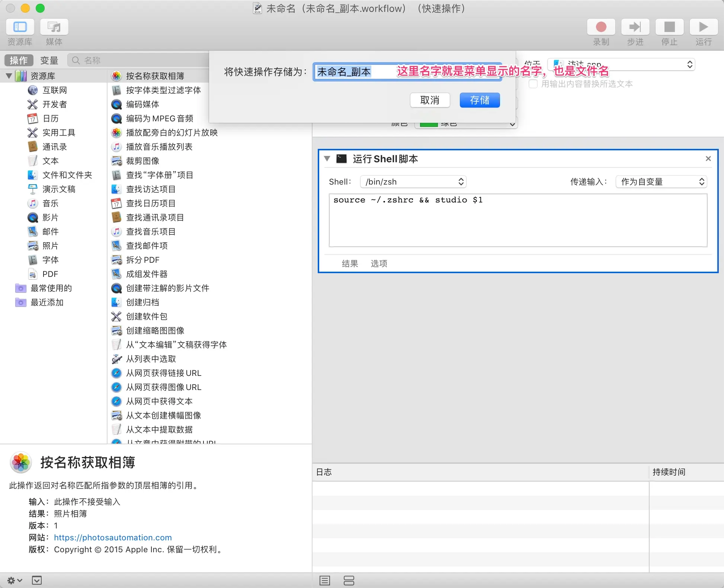Open the Media (媒体) browser icon
The height and width of the screenshot is (588, 724).
[x=54, y=27]
